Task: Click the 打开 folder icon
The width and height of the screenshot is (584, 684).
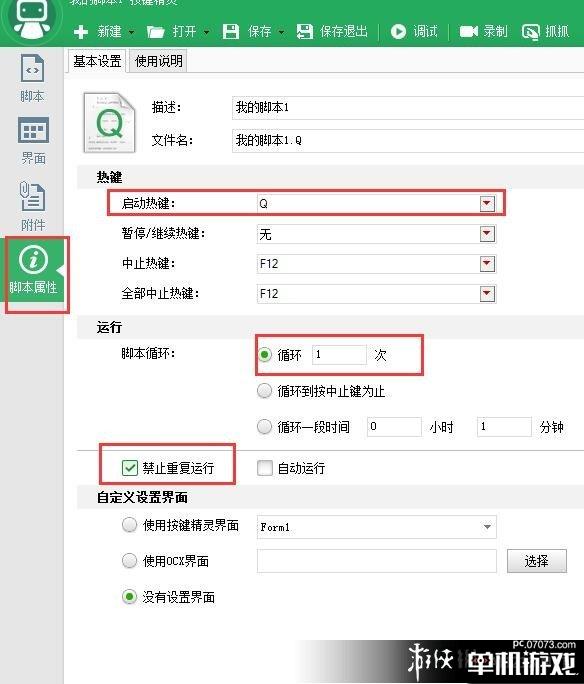Action: point(155,32)
